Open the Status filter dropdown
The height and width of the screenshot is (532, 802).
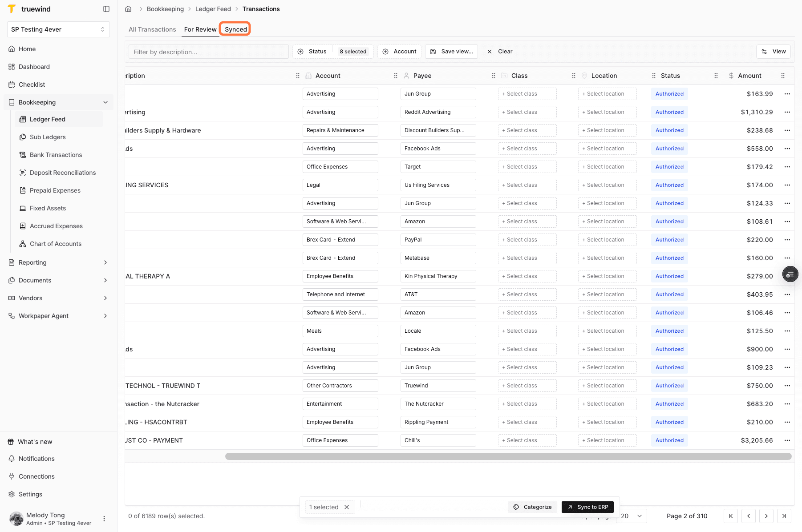[333, 52]
